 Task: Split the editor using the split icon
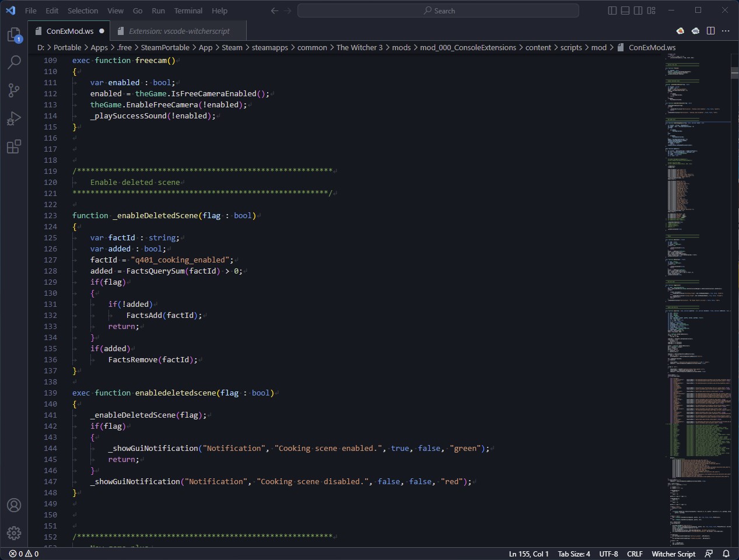point(710,31)
